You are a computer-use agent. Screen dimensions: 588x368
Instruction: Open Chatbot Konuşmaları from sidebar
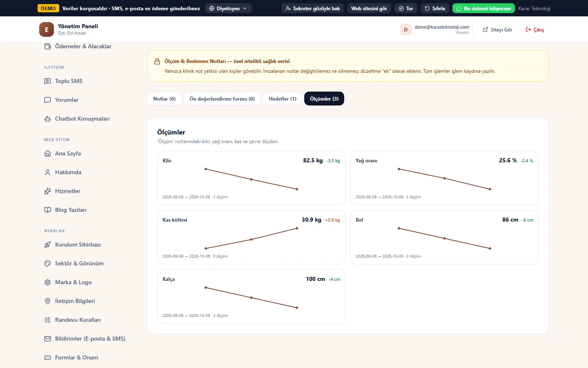point(82,119)
